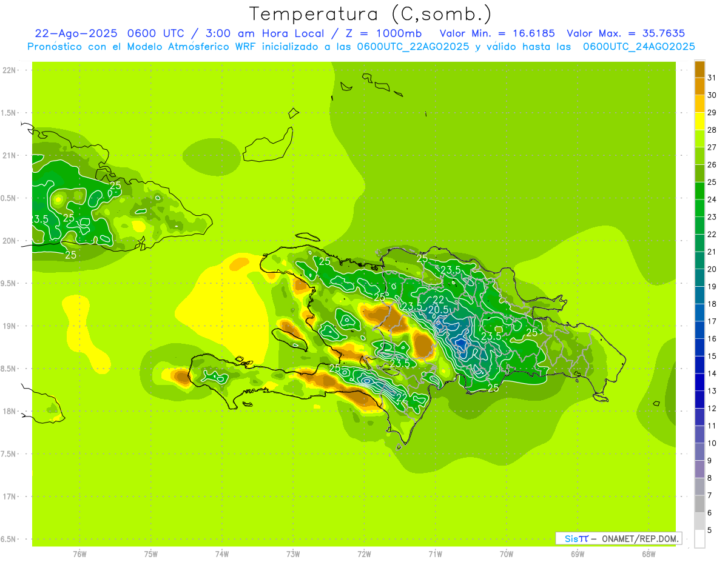This screenshot has height=562, width=728.
Task: Click the ONAMET/REP.DOM. credit label
Action: coord(641,538)
